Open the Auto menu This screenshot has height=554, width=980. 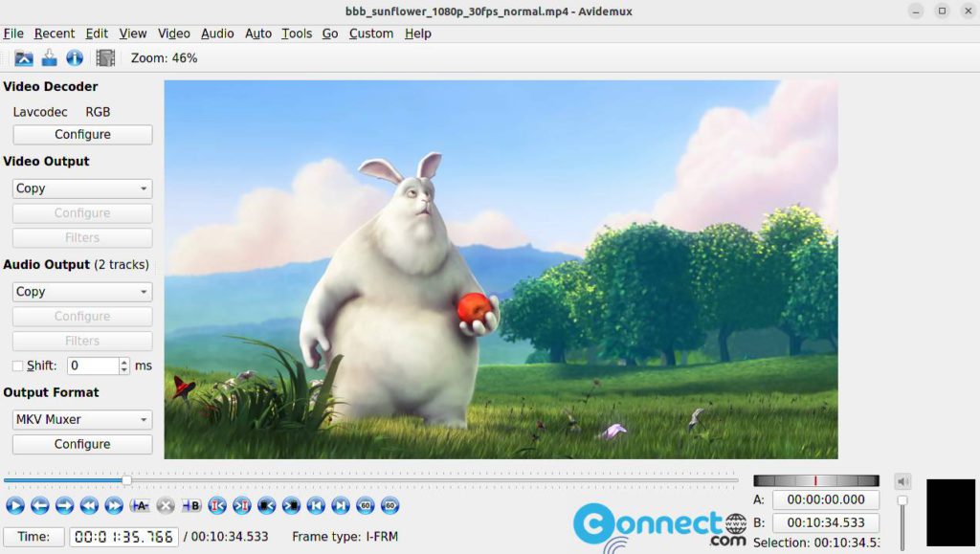[257, 33]
